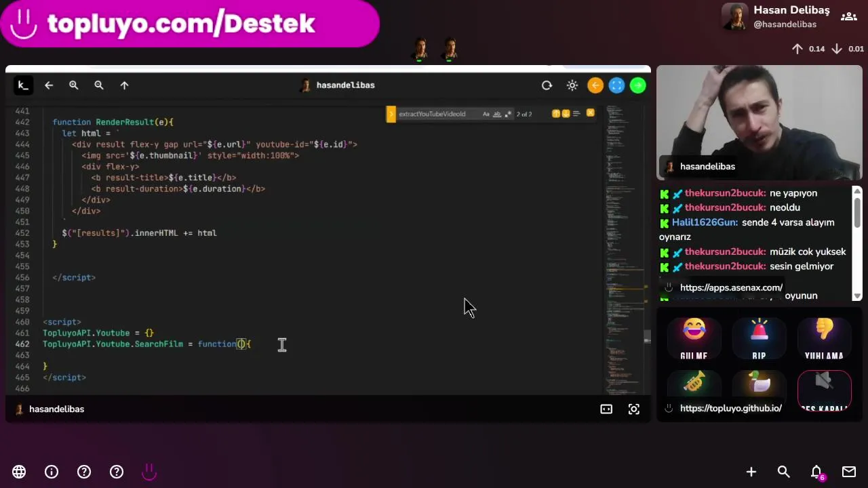The image size is (868, 488).
Task: Toggle SES KAPALI mute sound button
Action: pyautogui.click(x=824, y=391)
